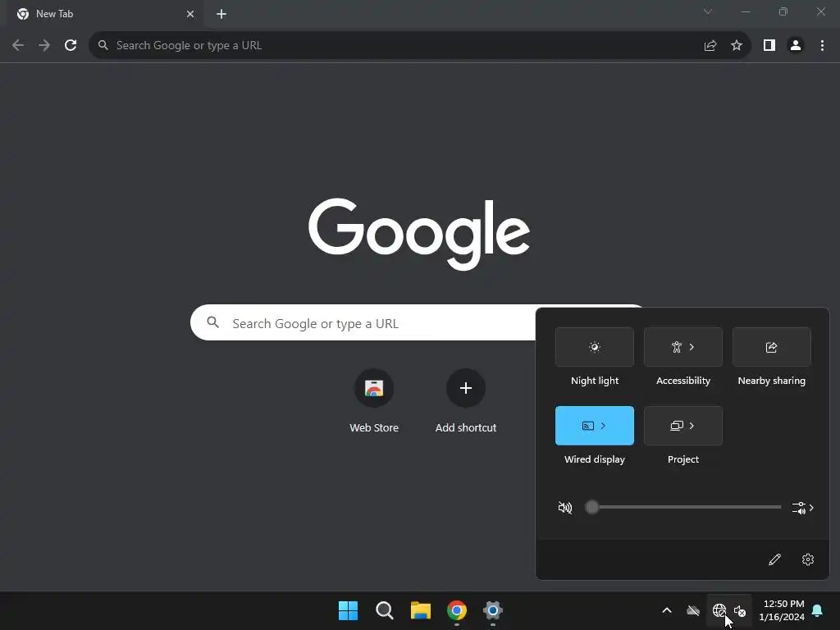Go back using the browser back arrow
Screen dimensions: 840x630
(x=18, y=46)
